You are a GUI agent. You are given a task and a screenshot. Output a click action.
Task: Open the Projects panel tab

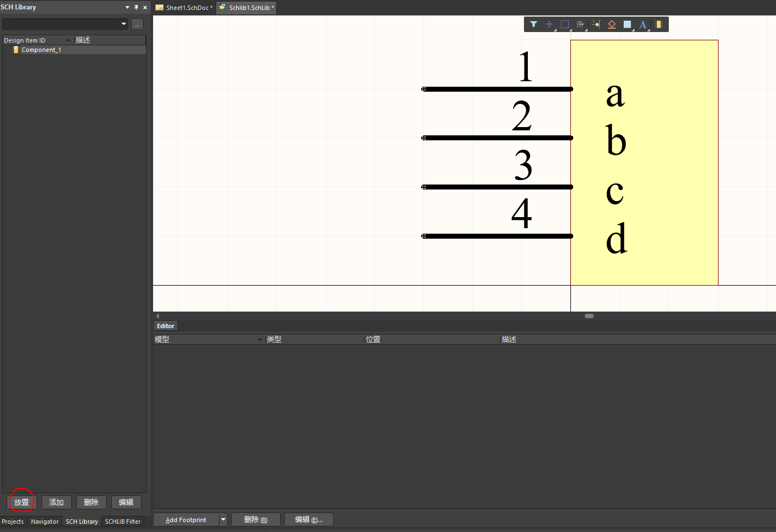(x=13, y=522)
